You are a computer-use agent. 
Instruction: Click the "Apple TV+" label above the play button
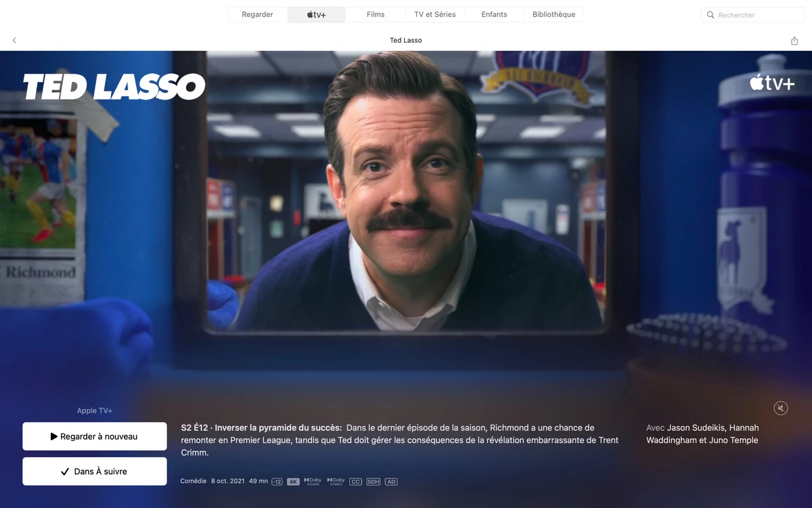coord(95,411)
